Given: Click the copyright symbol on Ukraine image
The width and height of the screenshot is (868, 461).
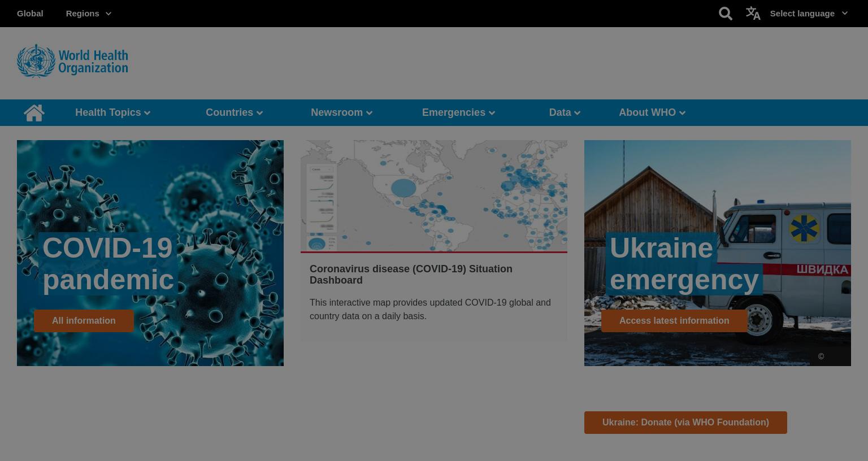Looking at the screenshot, I should point(821,356).
